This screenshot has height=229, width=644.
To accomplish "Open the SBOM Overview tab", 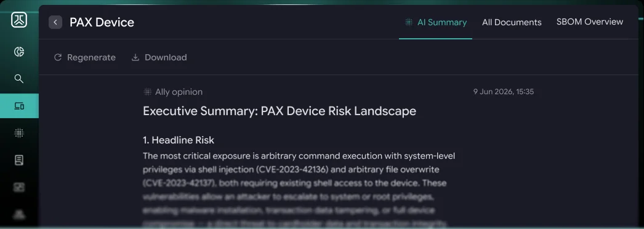I will tap(590, 22).
